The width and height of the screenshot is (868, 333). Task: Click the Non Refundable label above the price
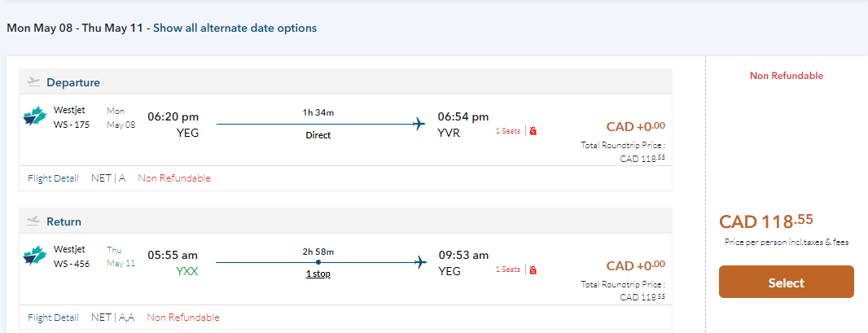pos(786,76)
